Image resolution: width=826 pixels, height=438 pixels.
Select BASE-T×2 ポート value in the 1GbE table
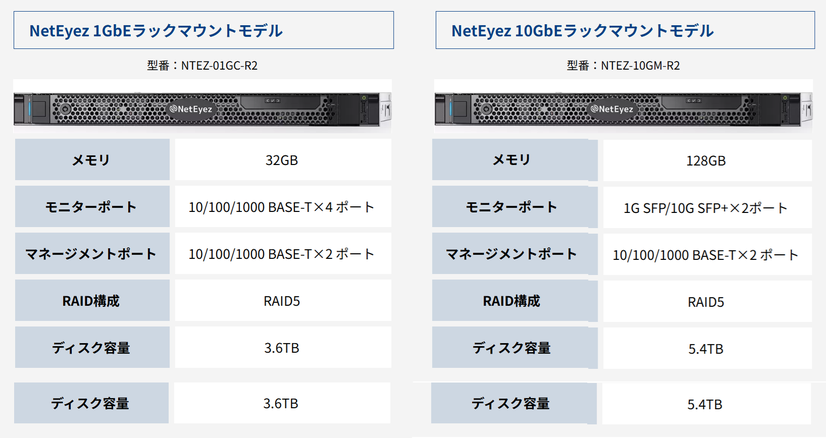282,254
